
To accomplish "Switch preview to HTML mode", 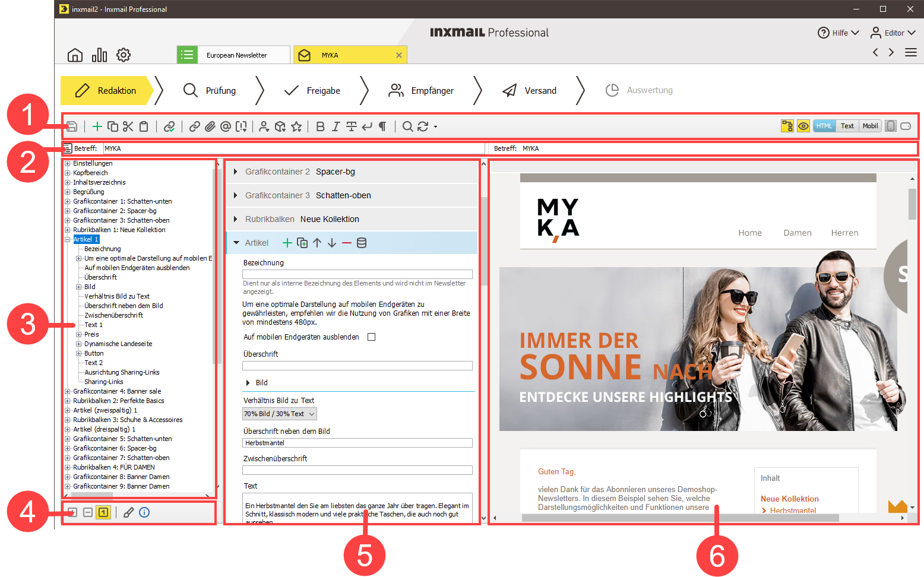I will click(824, 126).
